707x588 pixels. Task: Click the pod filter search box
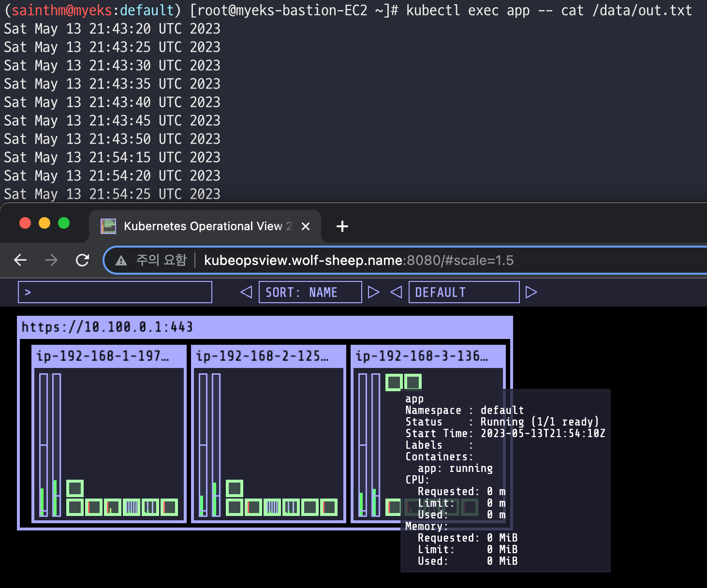[115, 292]
